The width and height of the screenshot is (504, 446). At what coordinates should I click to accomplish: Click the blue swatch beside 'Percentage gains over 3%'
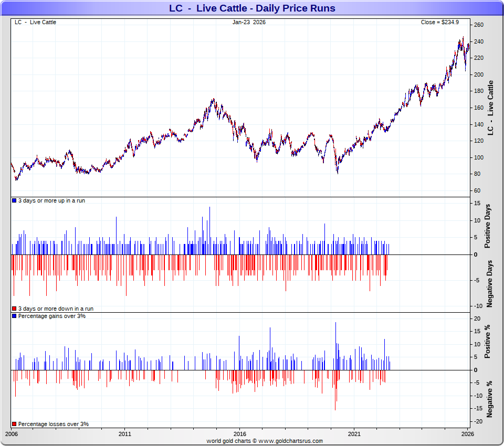tap(14, 316)
